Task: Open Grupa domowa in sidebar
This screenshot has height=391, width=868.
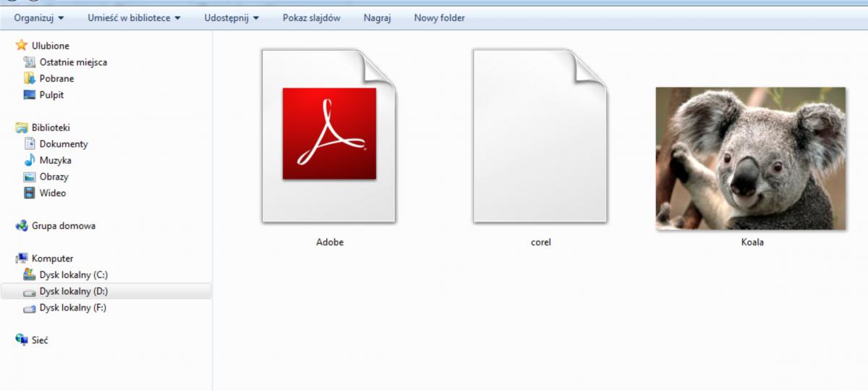Action: [x=63, y=226]
